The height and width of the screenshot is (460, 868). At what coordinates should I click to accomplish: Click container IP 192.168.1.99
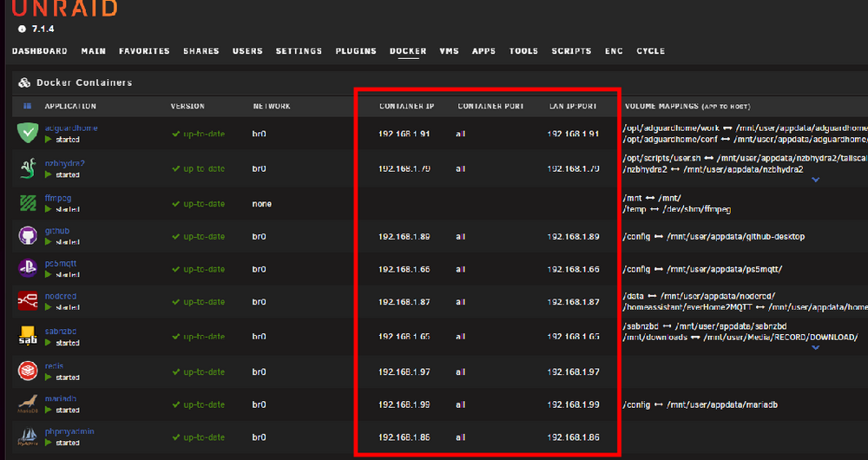(404, 404)
